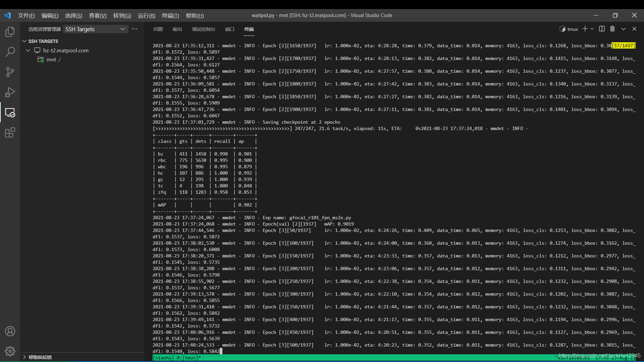
Task: Open the Extensions view
Action: pos(10,133)
